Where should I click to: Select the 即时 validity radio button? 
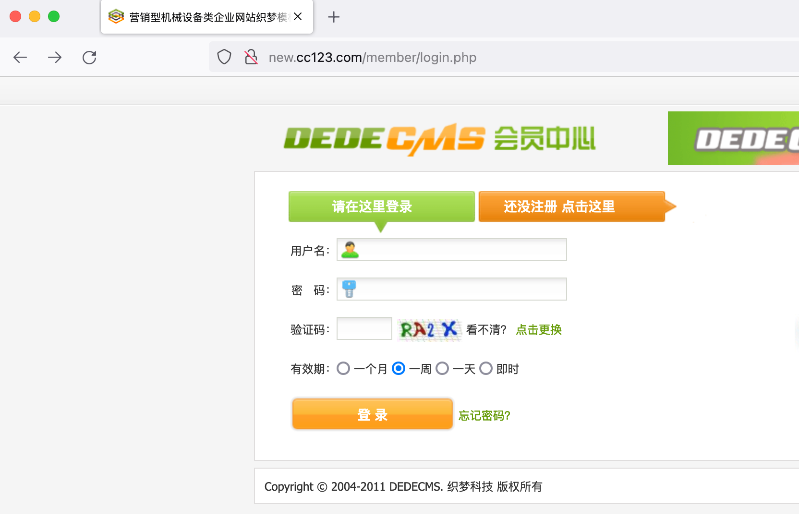point(486,369)
